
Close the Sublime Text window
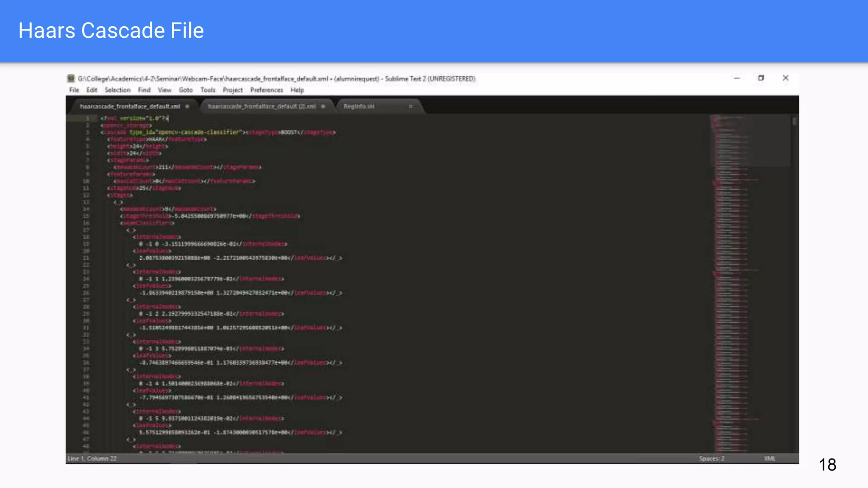(785, 78)
